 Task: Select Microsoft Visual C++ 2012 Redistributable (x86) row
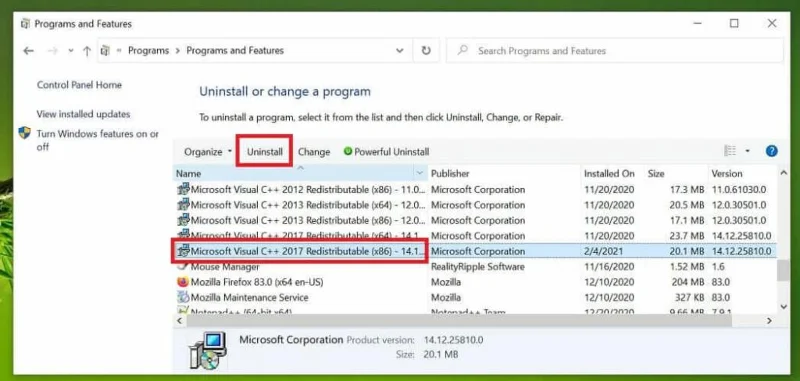click(474, 190)
